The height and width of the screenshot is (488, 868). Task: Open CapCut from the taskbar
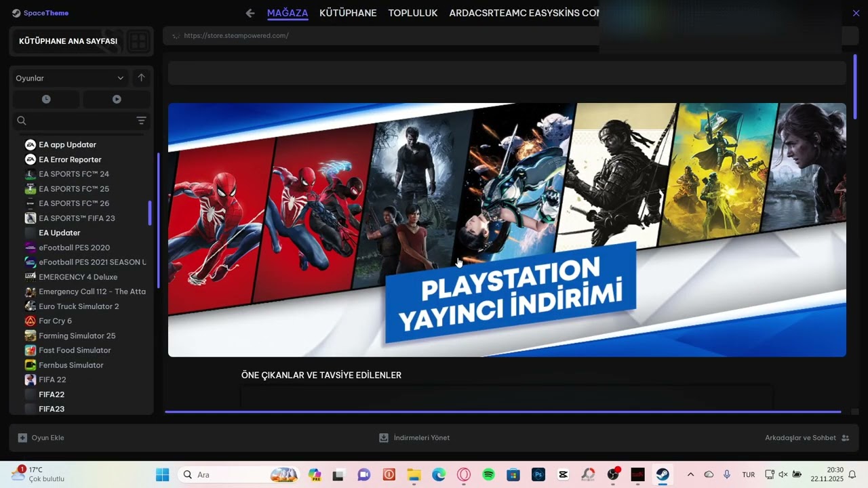point(563,474)
